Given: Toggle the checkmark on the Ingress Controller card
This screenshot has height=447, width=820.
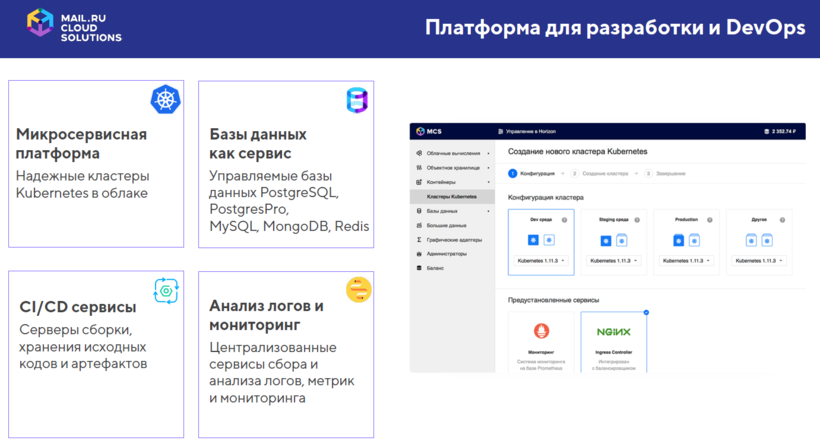Looking at the screenshot, I should (646, 313).
